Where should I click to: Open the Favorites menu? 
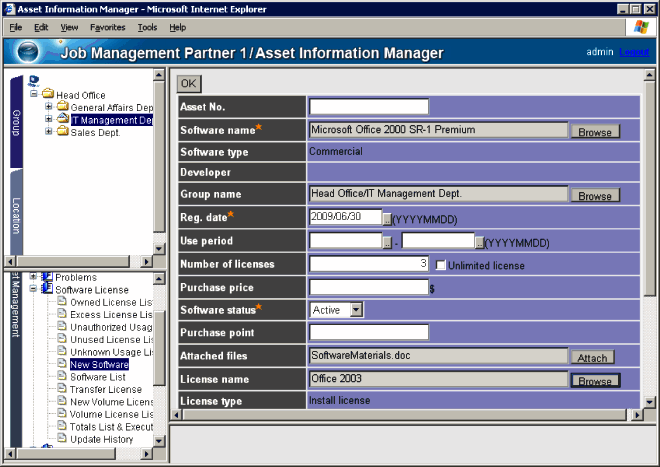107,27
